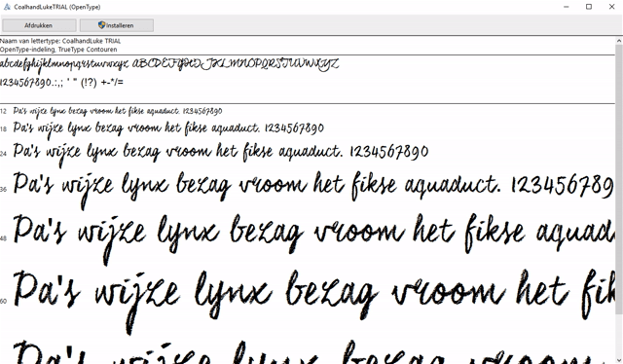
Task: Click the 'OpenType-indeling, TrueType Contouren' line
Action: coord(58,50)
